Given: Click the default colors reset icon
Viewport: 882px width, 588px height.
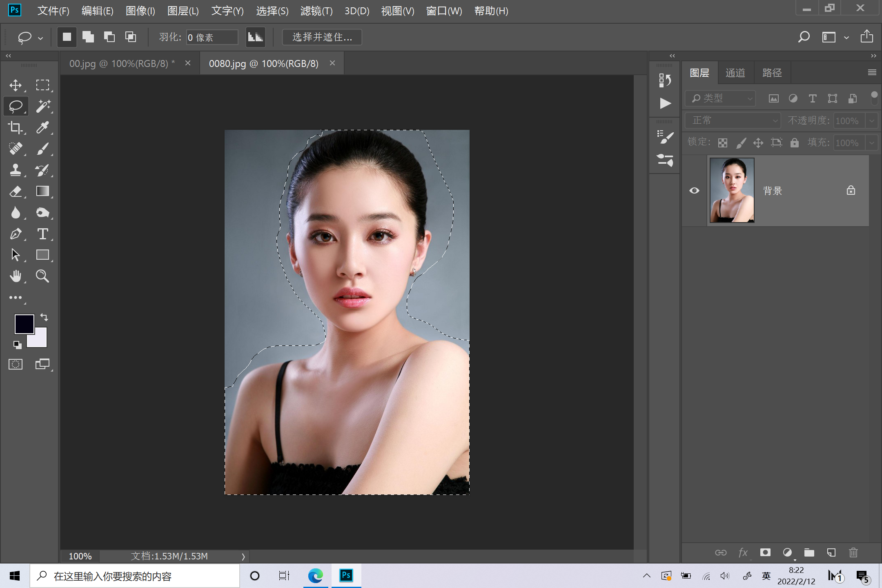Looking at the screenshot, I should click(17, 345).
